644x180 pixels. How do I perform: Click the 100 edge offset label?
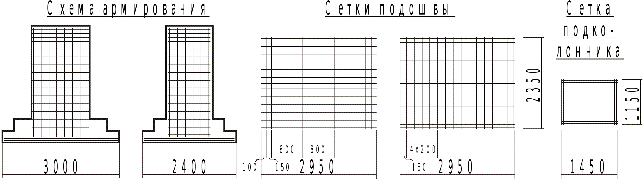[250, 167]
